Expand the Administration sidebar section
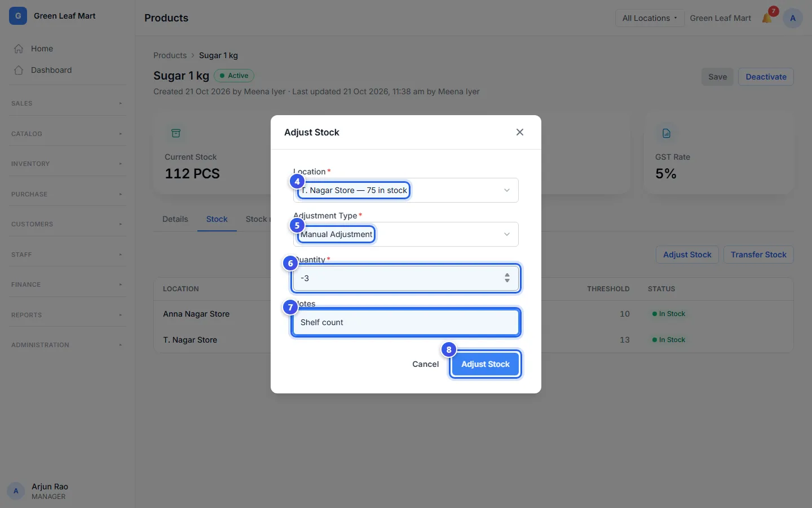Viewport: 812px width, 508px height. pos(68,345)
